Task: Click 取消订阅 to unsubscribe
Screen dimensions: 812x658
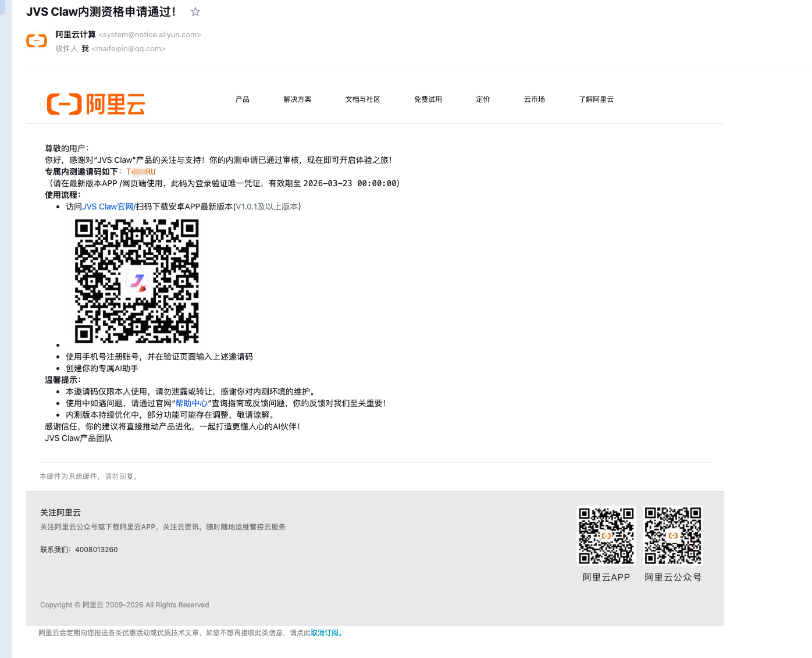Action: 325,633
